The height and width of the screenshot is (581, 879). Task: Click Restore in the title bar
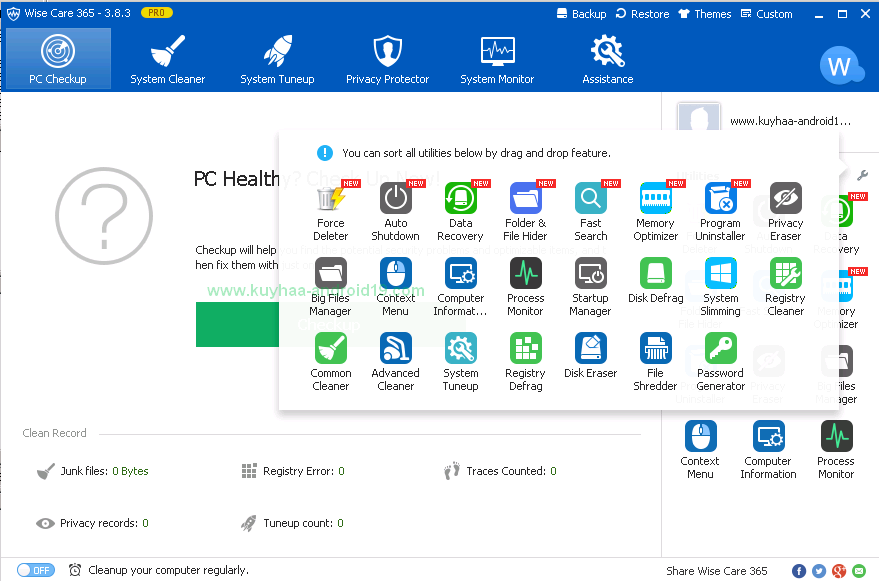(642, 14)
